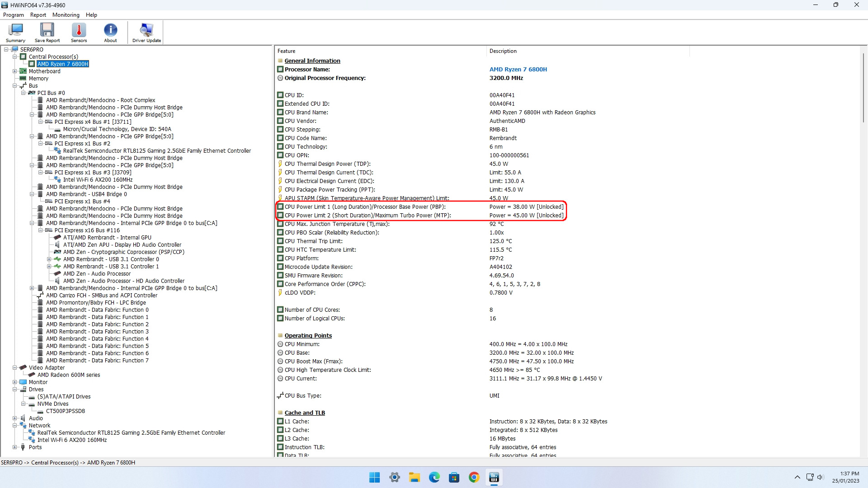Open the Report menu
Viewport: 868px width, 488px height.
(38, 15)
